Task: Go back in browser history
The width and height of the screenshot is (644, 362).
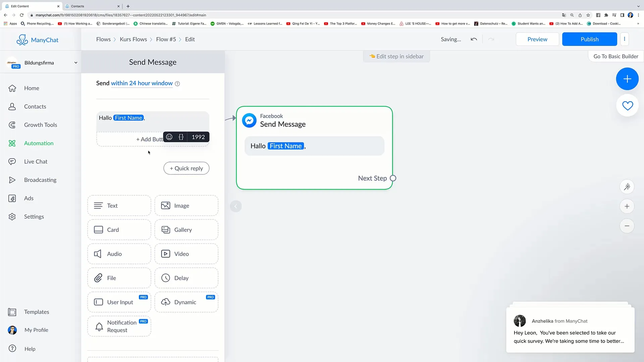Action: [x=6, y=15]
